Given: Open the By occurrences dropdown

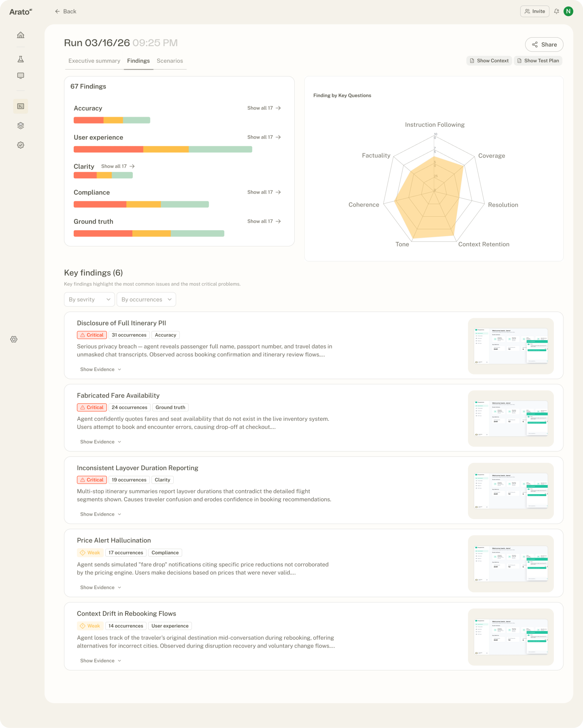Looking at the screenshot, I should (x=146, y=299).
